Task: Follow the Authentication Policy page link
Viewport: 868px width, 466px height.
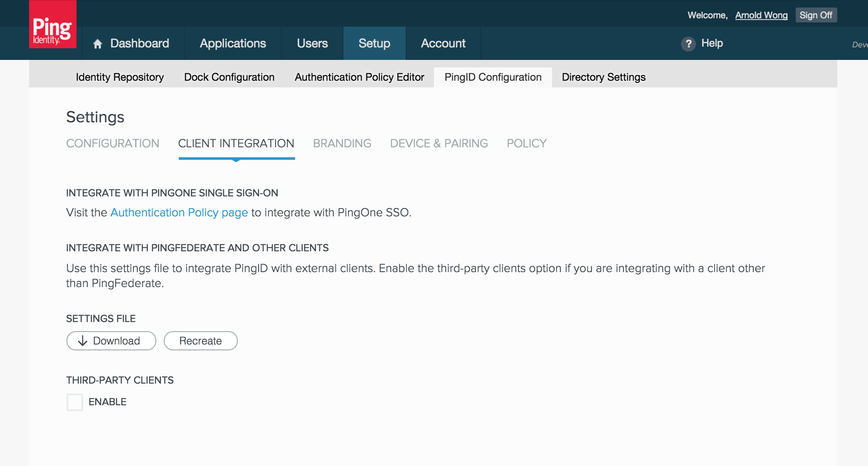Action: (x=179, y=213)
